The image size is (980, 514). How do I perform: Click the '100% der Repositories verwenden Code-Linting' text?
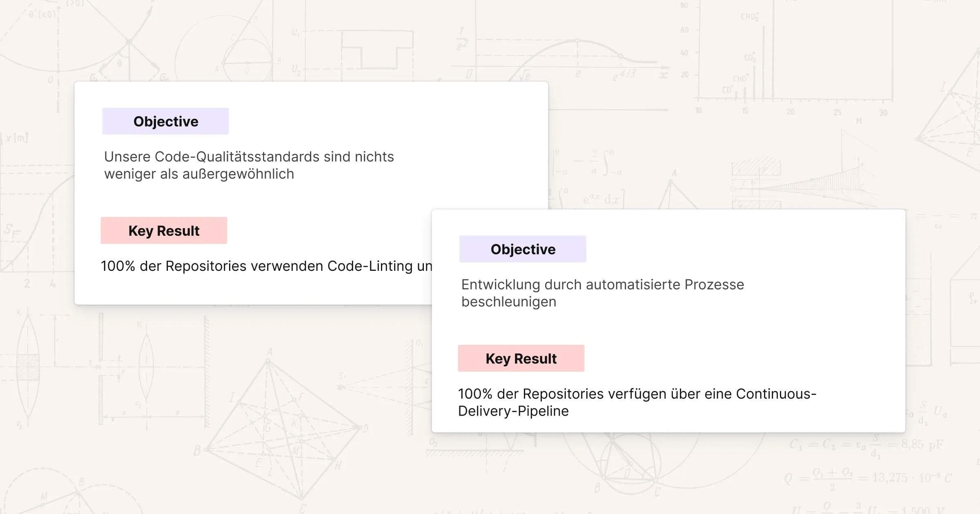(x=266, y=266)
